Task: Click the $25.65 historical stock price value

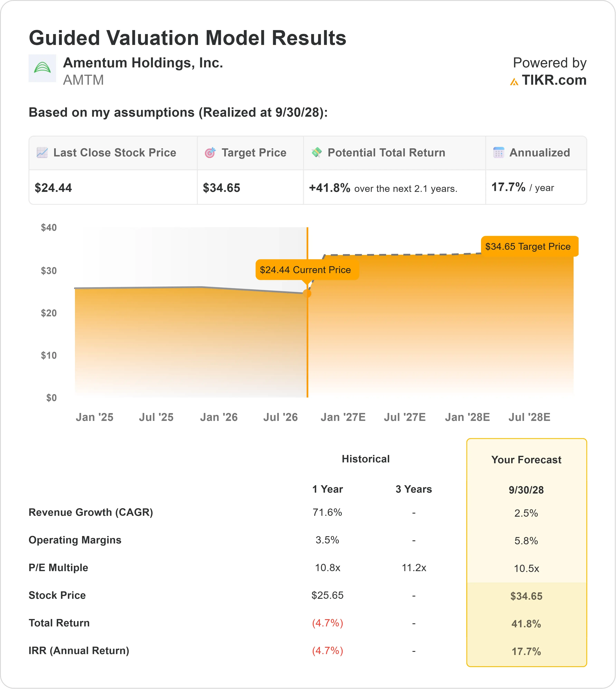Action: pyautogui.click(x=327, y=595)
